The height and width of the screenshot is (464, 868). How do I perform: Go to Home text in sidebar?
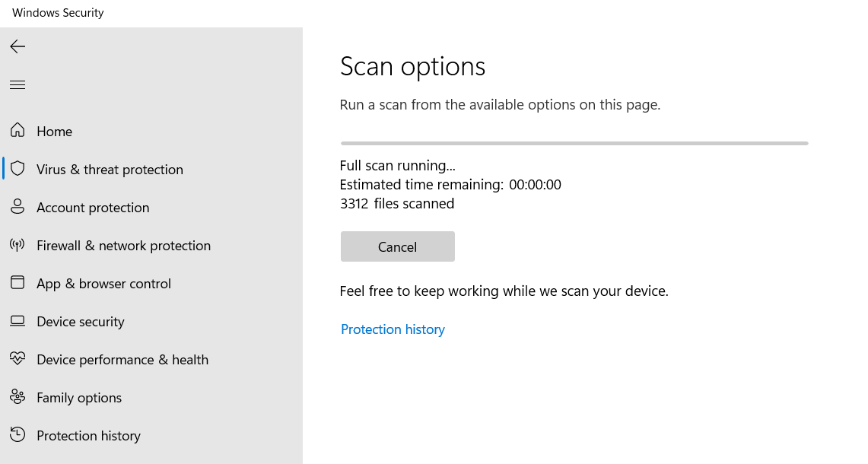coord(54,132)
